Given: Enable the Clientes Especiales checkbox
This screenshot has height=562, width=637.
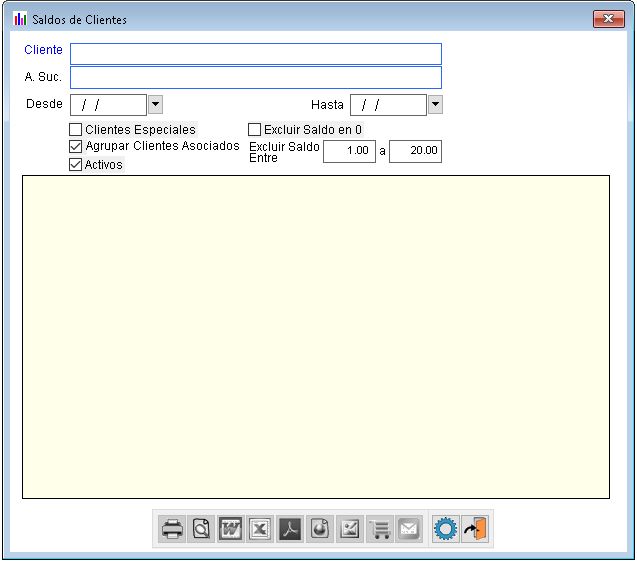Looking at the screenshot, I should (x=76, y=129).
